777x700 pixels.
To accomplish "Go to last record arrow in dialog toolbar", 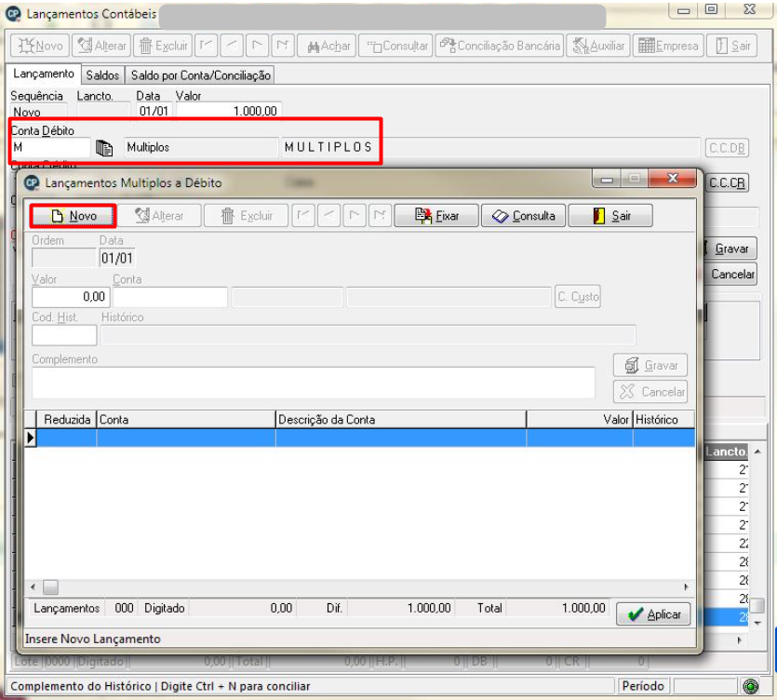I will (380, 216).
